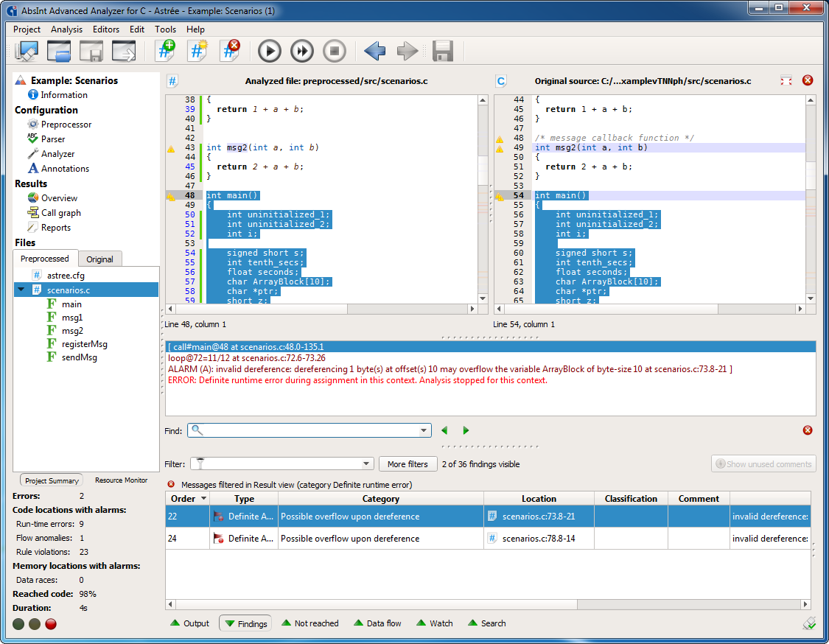
Task: Open the Analysis menu
Action: (x=66, y=29)
